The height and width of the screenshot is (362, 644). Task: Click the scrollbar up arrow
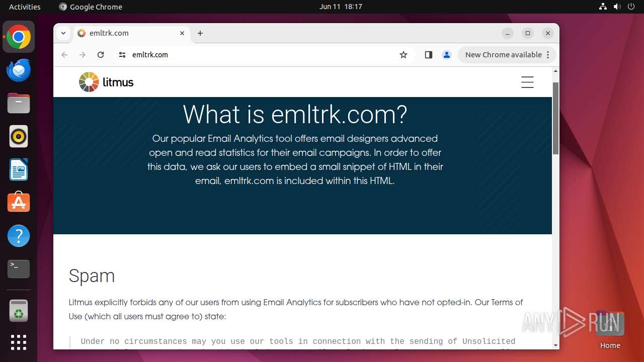[x=555, y=71]
